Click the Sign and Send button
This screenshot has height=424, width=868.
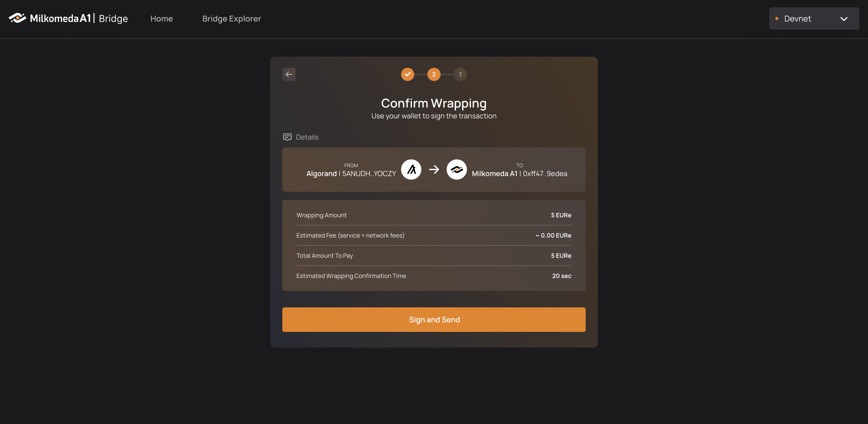click(x=434, y=320)
